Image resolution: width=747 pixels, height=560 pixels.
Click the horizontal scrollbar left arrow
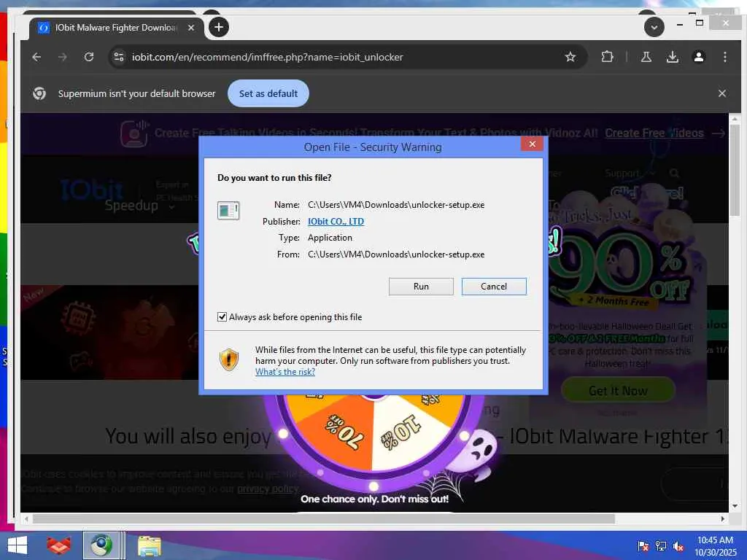coord(26,518)
